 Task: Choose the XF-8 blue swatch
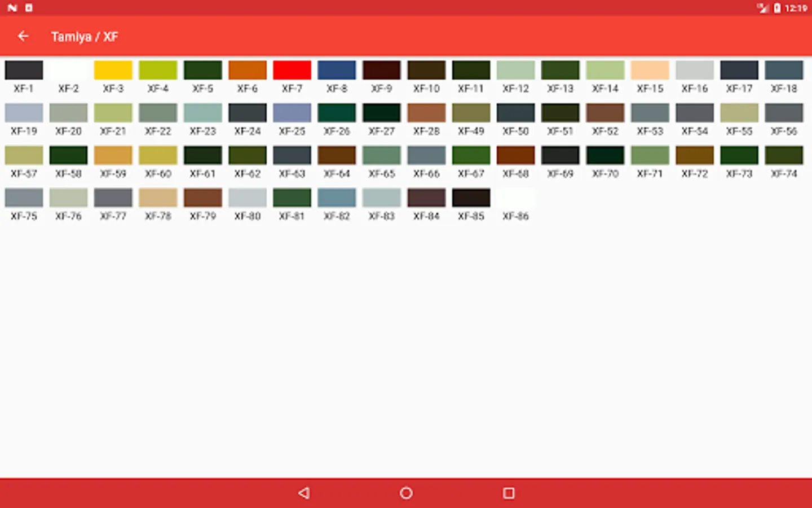click(337, 70)
